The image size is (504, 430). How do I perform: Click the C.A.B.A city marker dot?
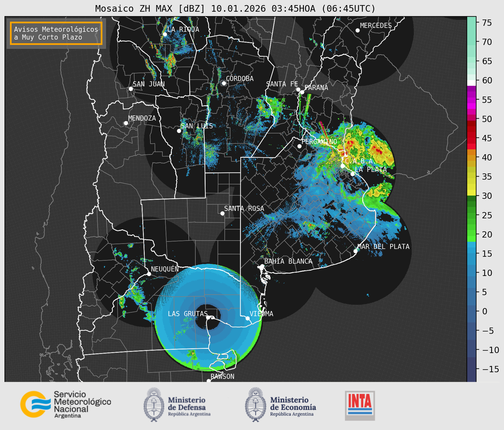[x=343, y=166]
